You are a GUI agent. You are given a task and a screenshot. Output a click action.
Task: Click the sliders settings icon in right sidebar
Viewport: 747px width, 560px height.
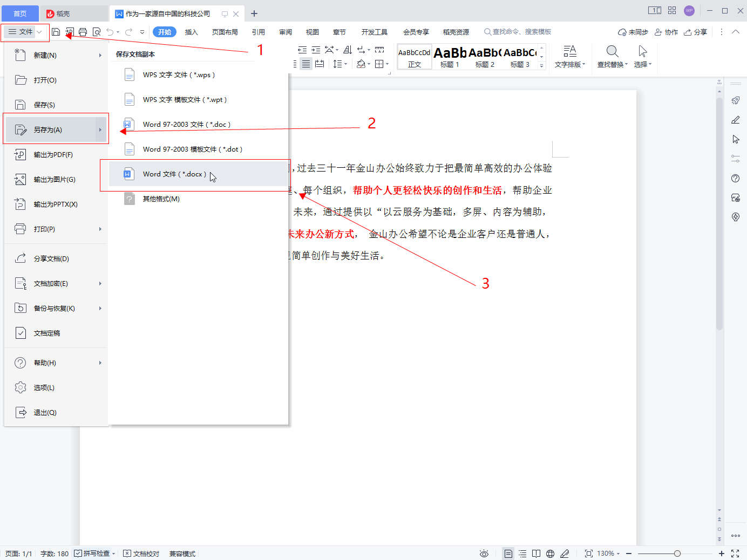pyautogui.click(x=735, y=159)
